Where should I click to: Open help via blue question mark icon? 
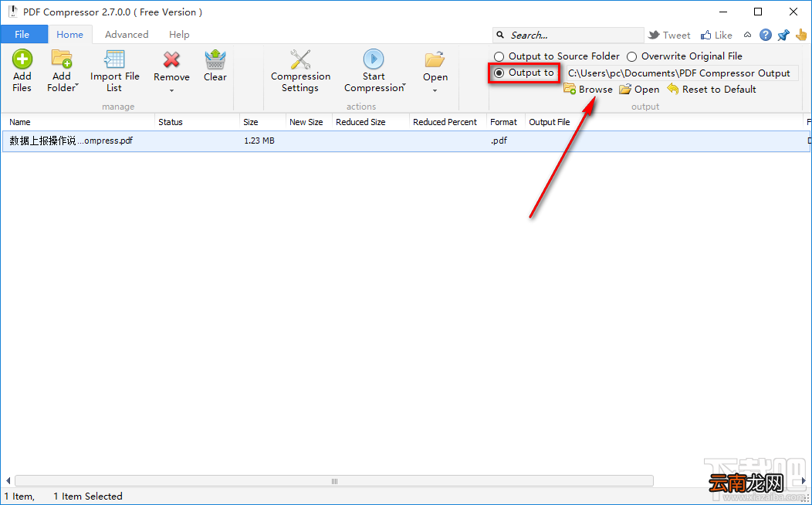(x=766, y=35)
